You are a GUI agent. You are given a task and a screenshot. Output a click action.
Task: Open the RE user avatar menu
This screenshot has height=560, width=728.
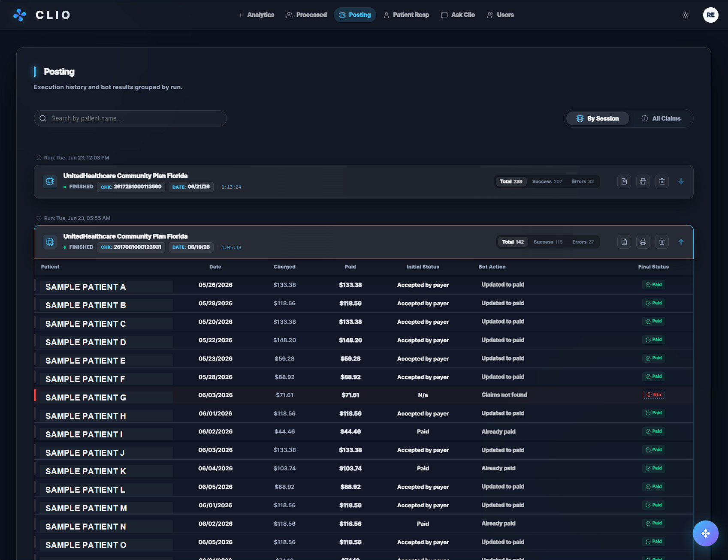(x=711, y=15)
